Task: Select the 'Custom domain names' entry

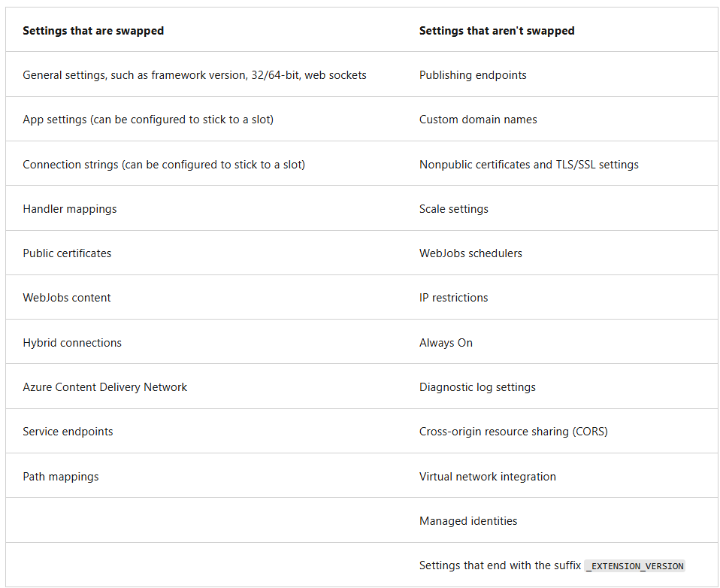Action: [x=478, y=120]
